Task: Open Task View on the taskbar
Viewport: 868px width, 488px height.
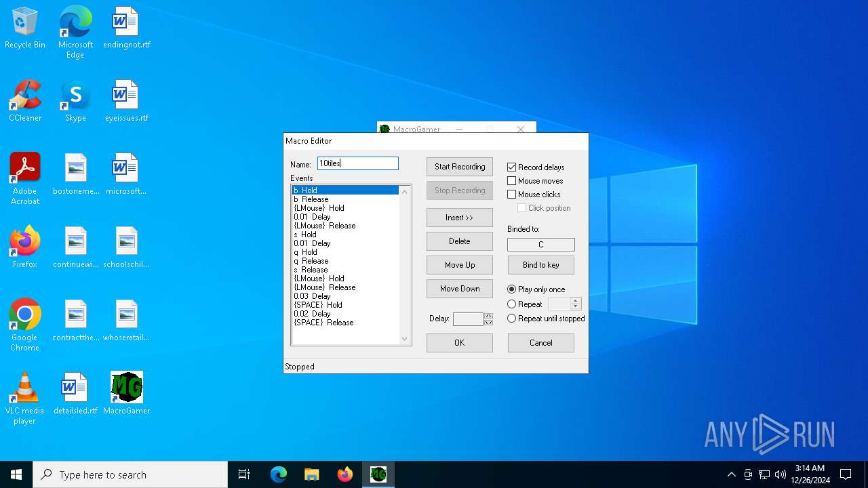Action: pos(244,474)
